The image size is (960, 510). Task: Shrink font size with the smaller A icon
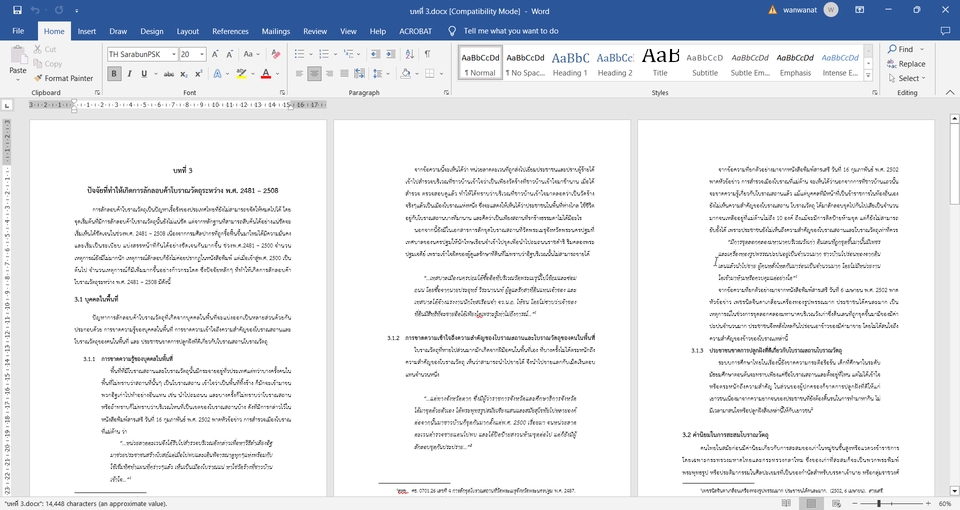coord(230,54)
